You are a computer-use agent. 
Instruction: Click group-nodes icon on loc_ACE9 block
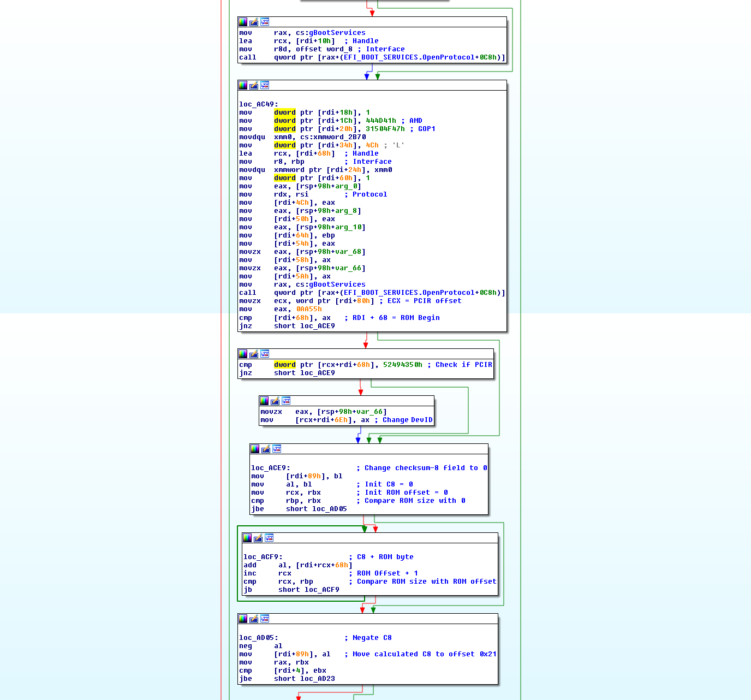point(277,449)
